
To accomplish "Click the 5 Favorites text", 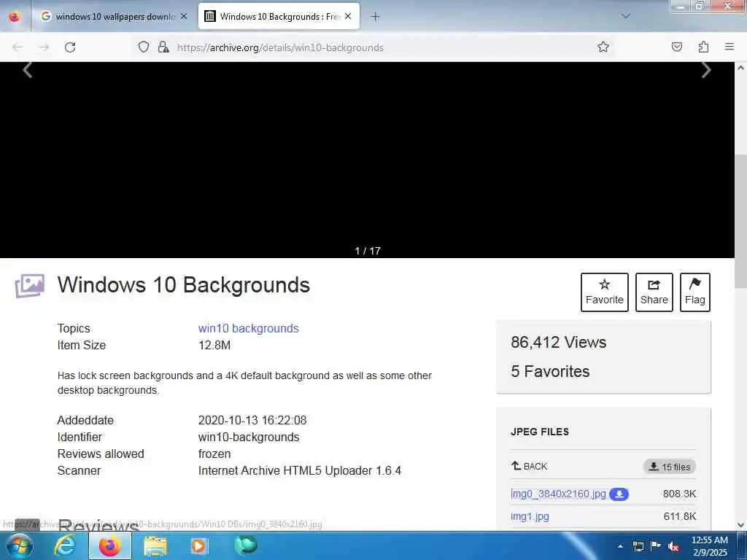I will (550, 371).
